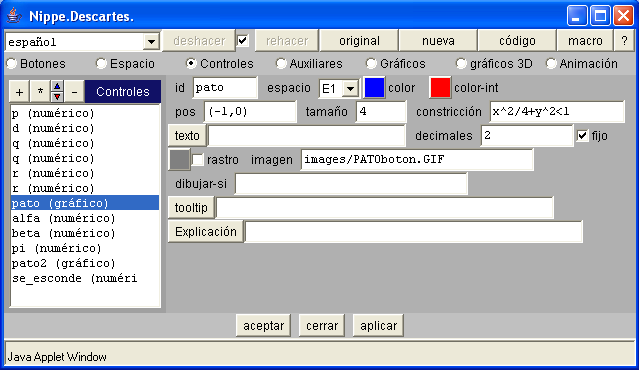Enable the rastro checkbox
Screen dimensions: 639x370
(x=198, y=159)
